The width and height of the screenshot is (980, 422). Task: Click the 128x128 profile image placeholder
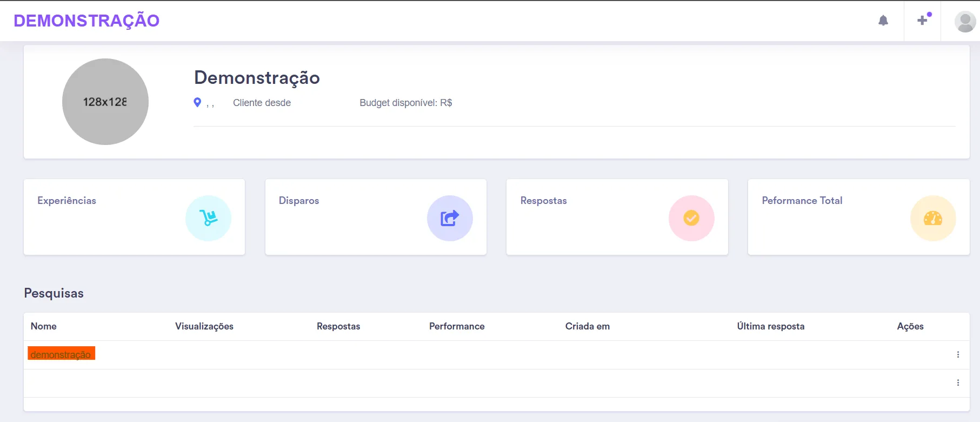click(x=105, y=102)
